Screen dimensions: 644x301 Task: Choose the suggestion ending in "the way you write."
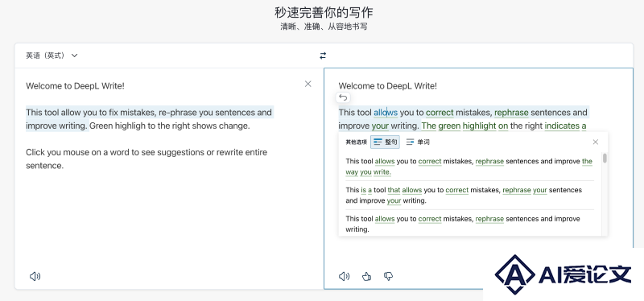click(469, 167)
